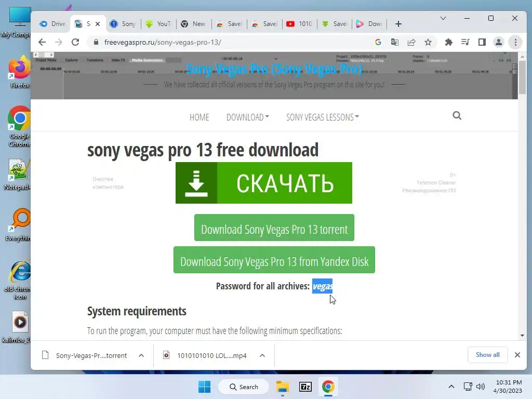Viewport: 532px width, 399px height.
Task: Select the Firefox desktop shortcut
Action: coord(20,72)
